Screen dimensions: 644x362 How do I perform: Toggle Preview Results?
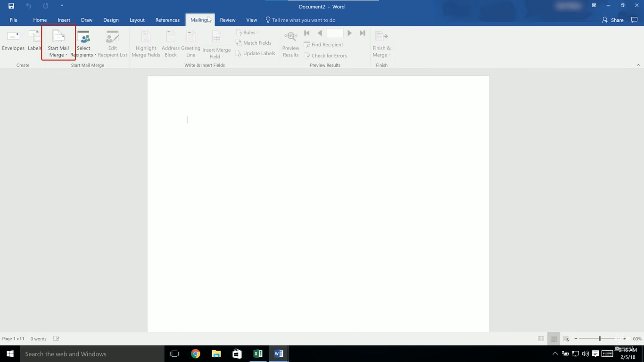coord(290,42)
